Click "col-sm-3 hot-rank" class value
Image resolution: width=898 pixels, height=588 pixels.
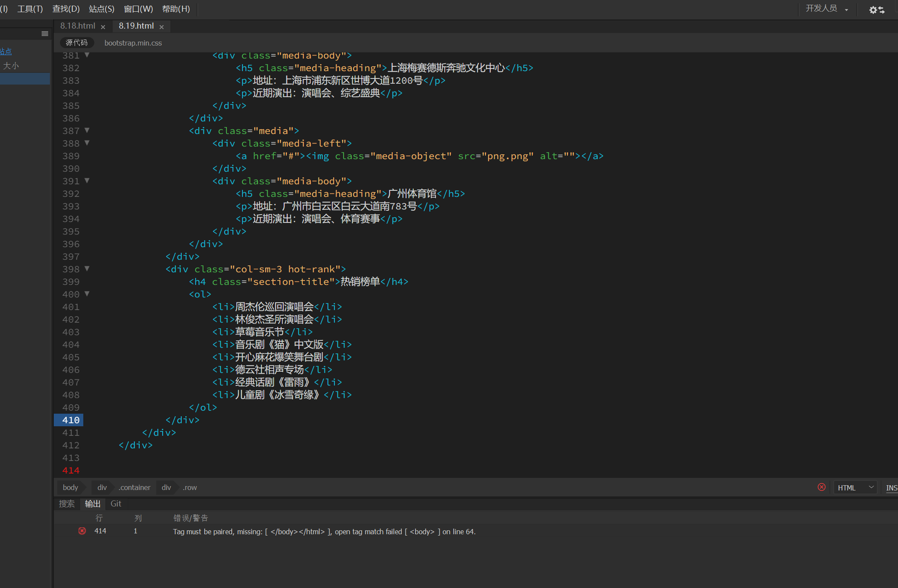pyautogui.click(x=285, y=269)
